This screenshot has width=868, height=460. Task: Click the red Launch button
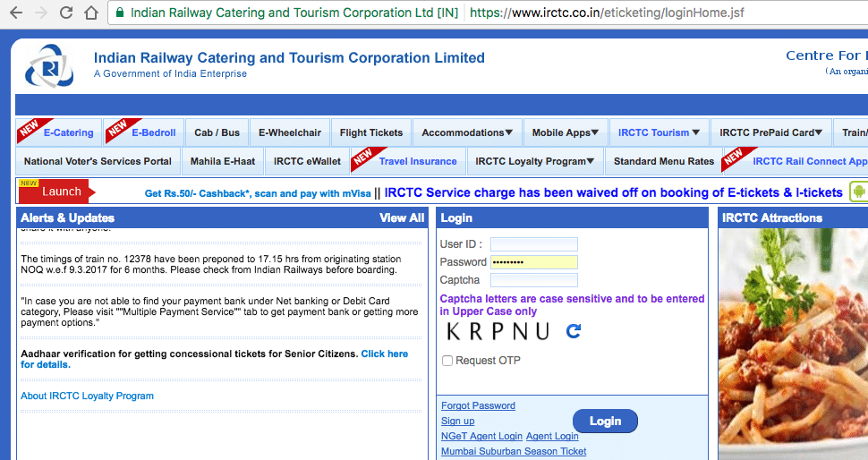[x=57, y=192]
